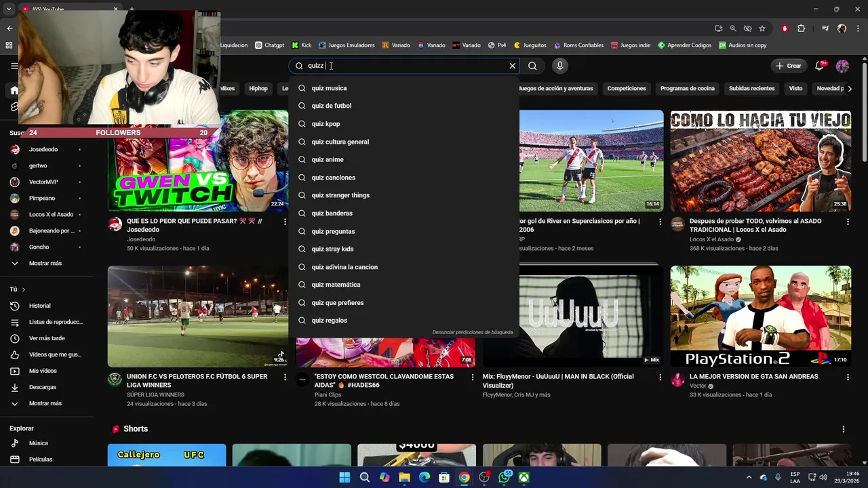Open the Shorts section options menu

pos(844,429)
